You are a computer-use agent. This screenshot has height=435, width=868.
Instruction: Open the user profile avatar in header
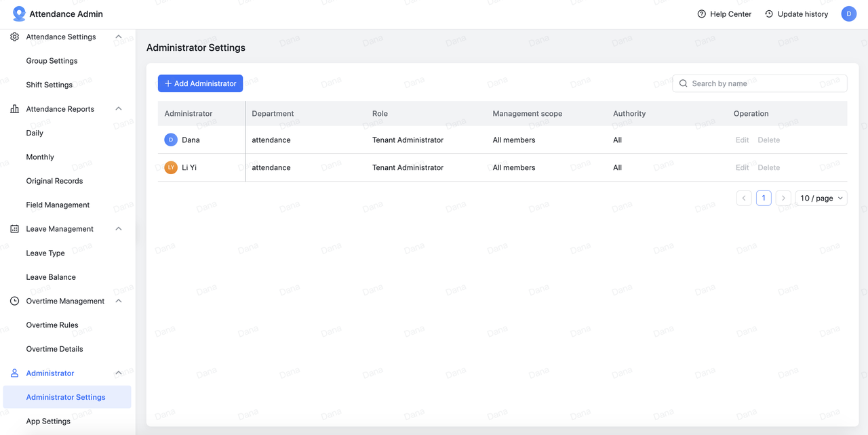pos(849,14)
